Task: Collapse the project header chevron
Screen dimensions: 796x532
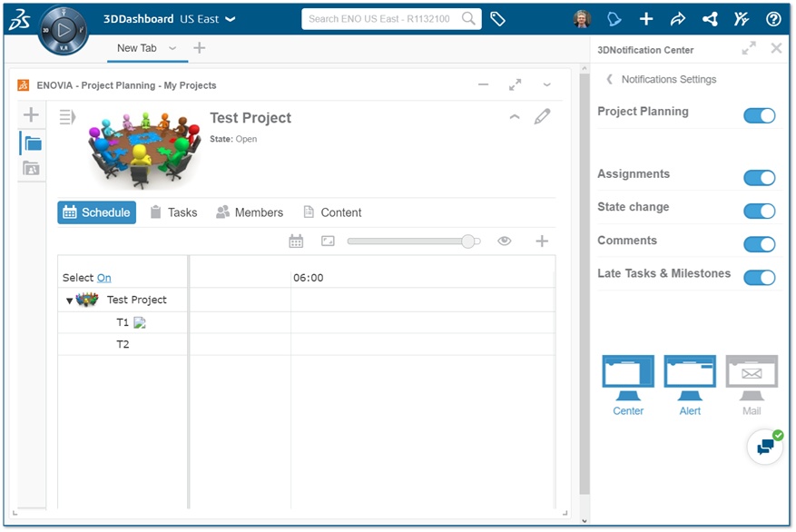Action: click(x=515, y=117)
